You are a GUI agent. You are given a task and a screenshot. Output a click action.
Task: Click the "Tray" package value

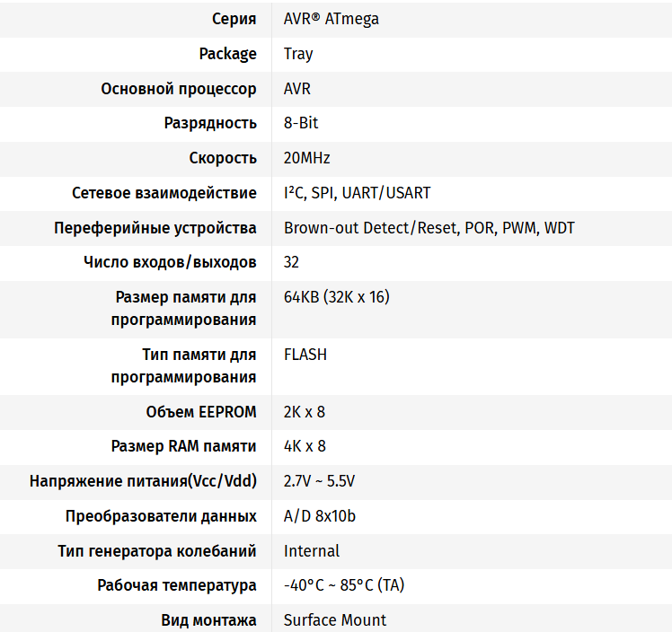coord(298,54)
